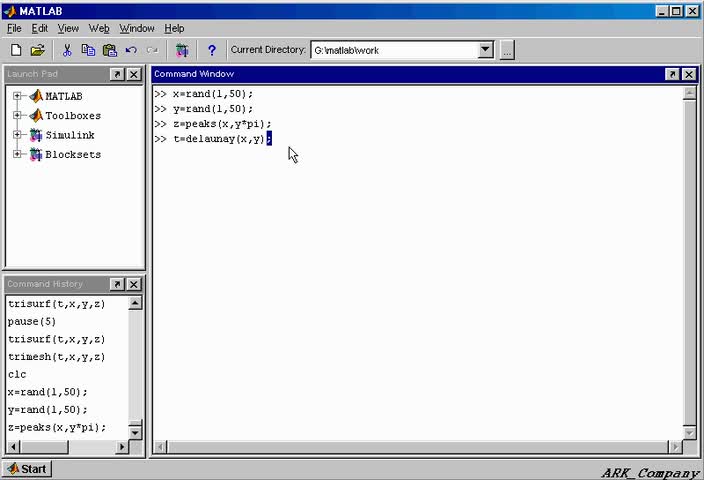This screenshot has height=480, width=704.
Task: Expand the Toolboxes tree node
Action: pos(17,115)
